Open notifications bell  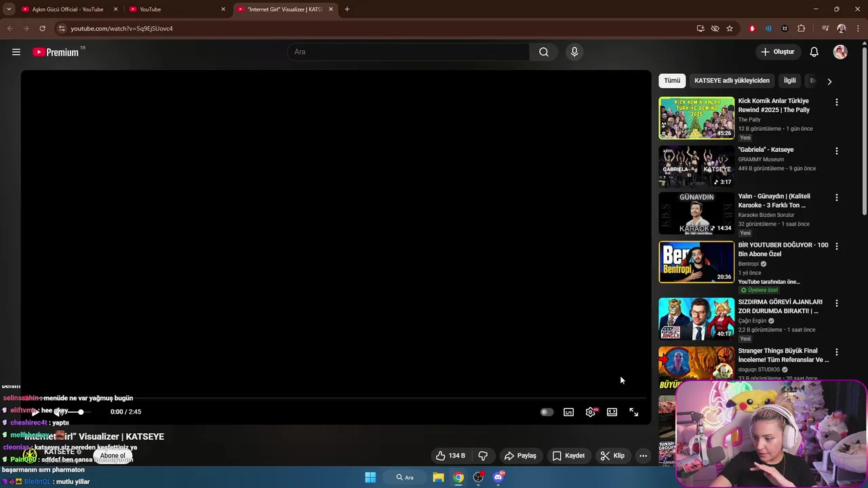(x=814, y=52)
